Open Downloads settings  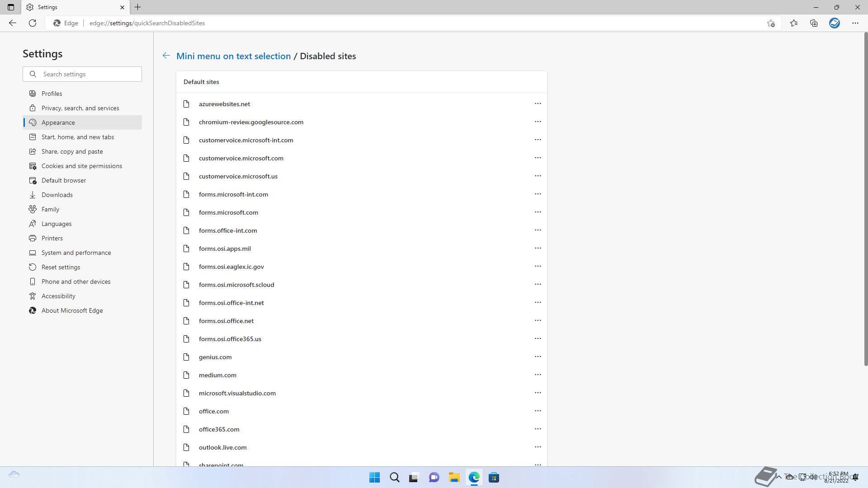82,195
